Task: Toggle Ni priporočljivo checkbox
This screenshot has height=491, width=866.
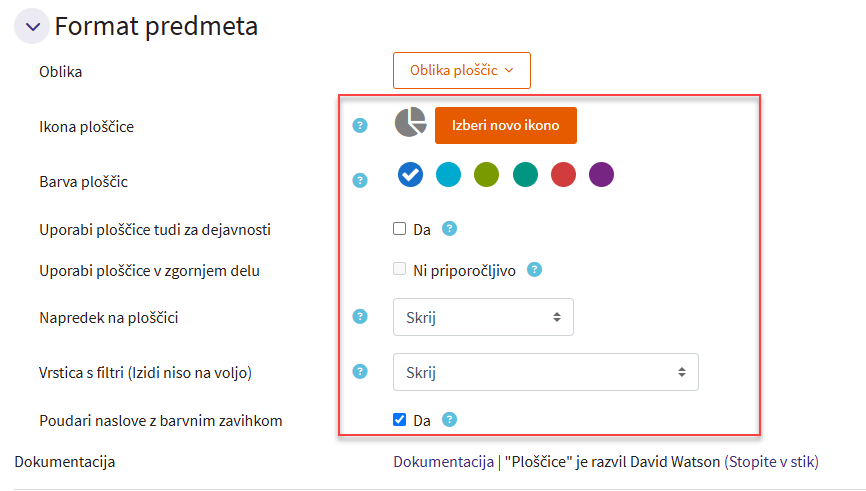Action: click(x=400, y=269)
